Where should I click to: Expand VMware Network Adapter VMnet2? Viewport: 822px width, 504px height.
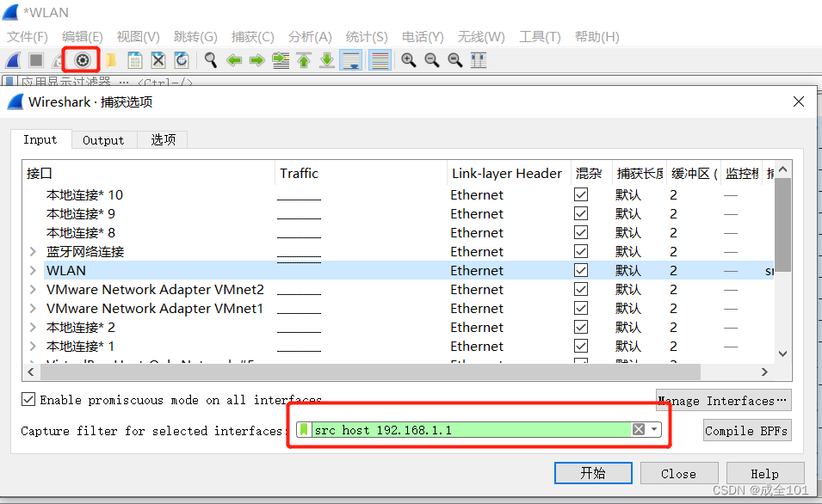pos(33,289)
